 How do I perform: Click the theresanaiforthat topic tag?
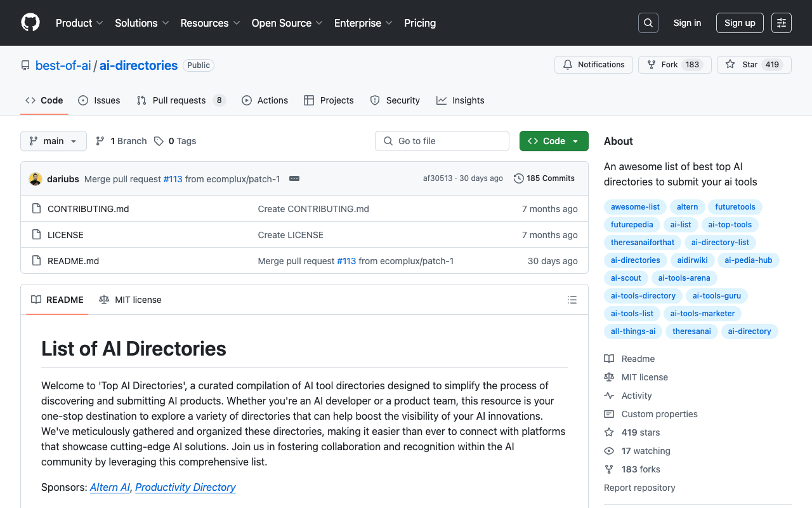pos(643,243)
